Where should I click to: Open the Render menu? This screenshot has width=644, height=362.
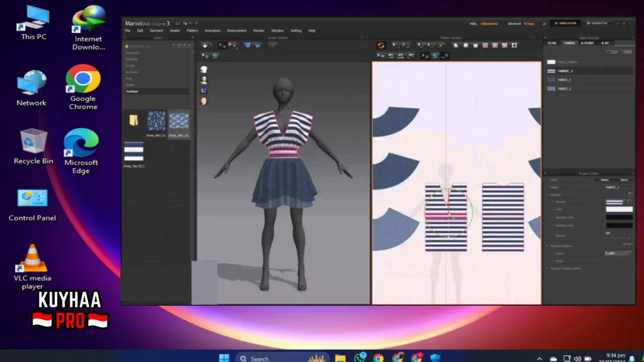click(259, 31)
